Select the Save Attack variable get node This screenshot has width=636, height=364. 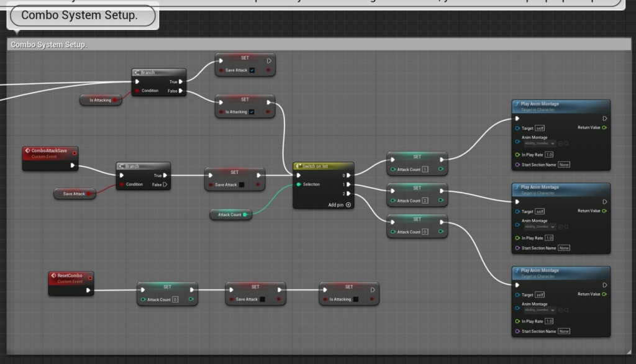click(75, 194)
